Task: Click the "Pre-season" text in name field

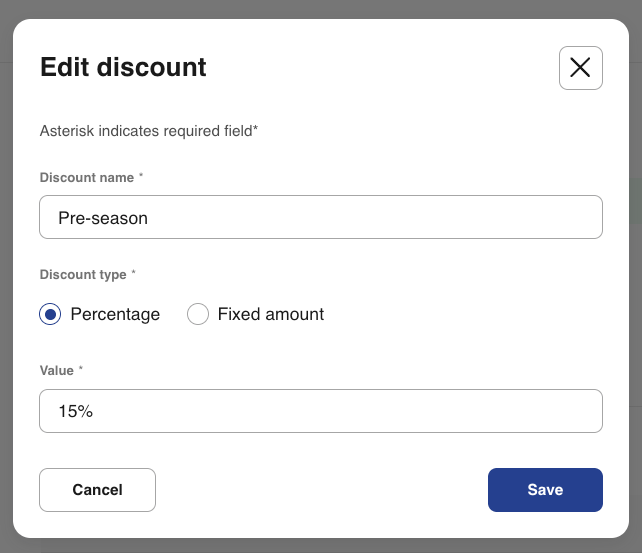Action: (x=103, y=218)
